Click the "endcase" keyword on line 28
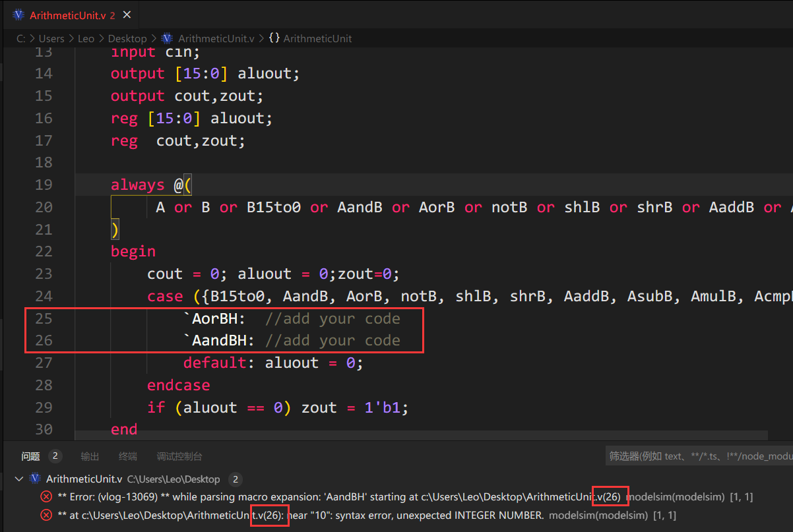 179,385
